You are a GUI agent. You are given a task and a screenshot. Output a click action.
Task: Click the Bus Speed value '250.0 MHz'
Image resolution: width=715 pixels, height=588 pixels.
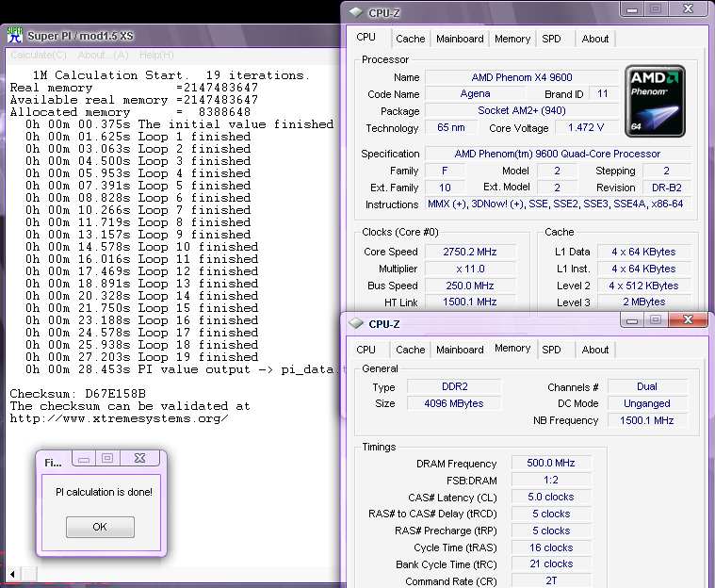(470, 286)
